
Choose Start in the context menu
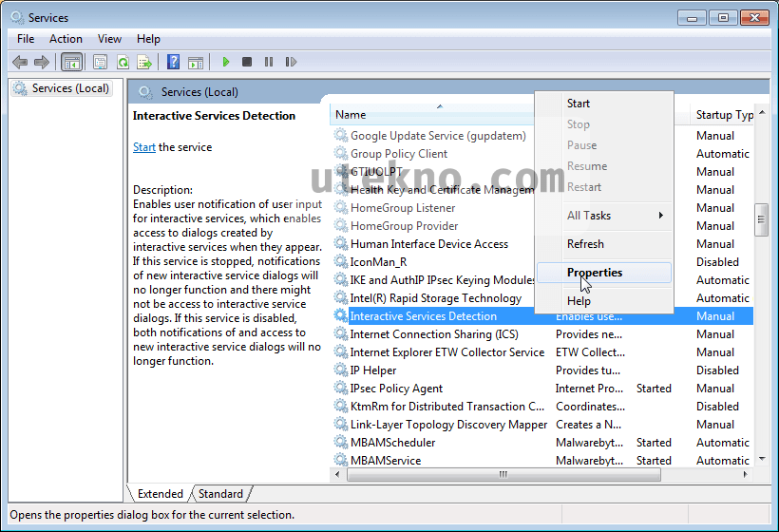coord(604,104)
